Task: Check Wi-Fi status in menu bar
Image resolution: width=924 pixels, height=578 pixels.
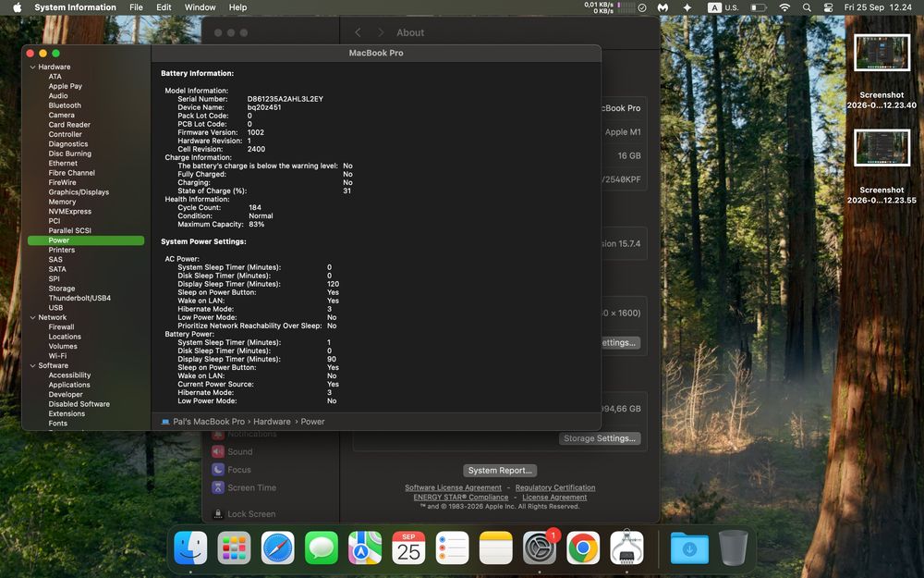Action: click(x=784, y=7)
